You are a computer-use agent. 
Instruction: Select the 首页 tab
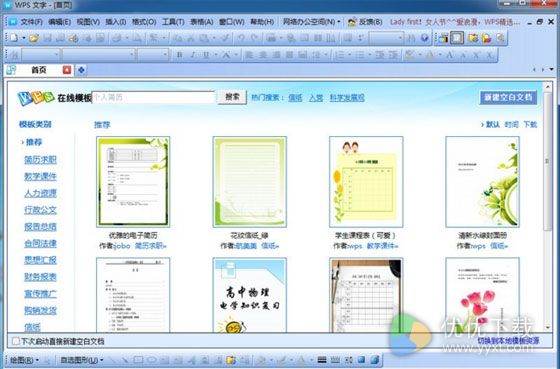pos(39,70)
